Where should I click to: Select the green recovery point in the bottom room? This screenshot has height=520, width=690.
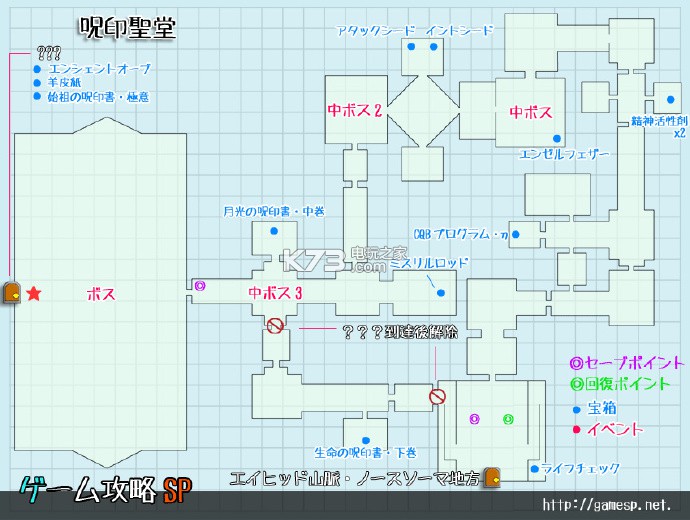pyautogui.click(x=507, y=418)
